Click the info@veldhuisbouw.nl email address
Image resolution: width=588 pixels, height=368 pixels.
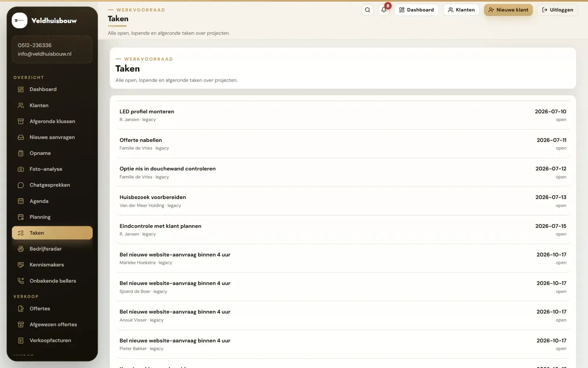(x=44, y=54)
